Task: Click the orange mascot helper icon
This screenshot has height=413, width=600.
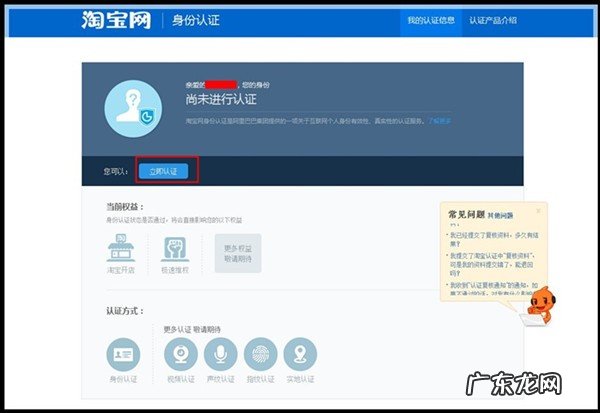Action: coord(539,307)
